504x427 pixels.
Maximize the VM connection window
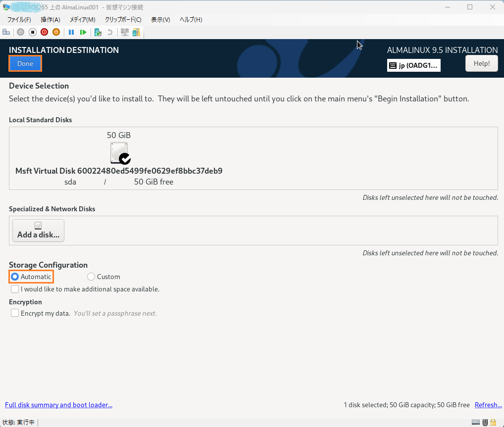[470, 7]
